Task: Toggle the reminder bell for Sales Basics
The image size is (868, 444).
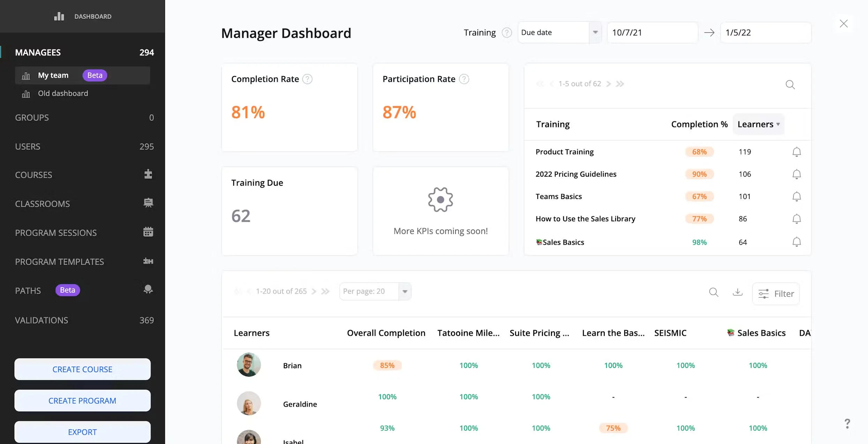Action: click(797, 242)
